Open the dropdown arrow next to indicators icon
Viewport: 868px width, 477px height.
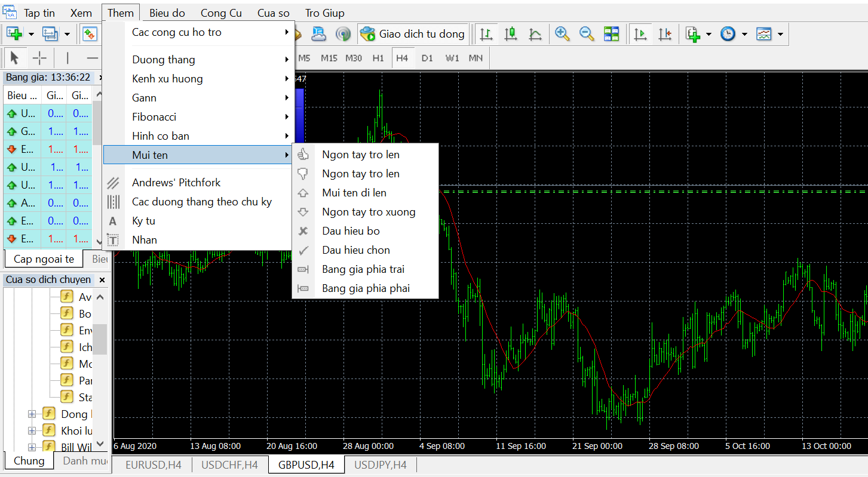(708, 34)
